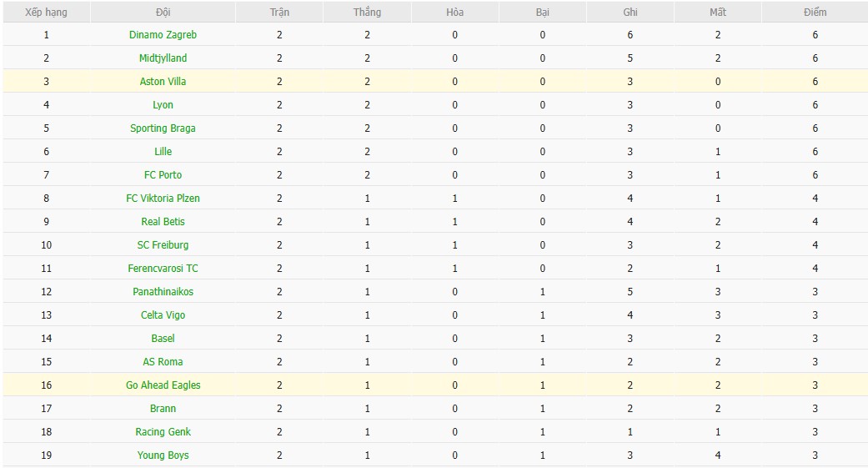The image size is (868, 468).
Task: Open the Real Betis link
Action: (x=163, y=222)
